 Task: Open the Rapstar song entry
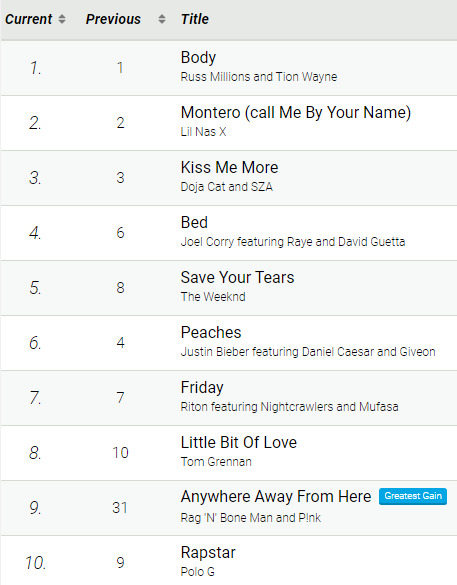(x=208, y=553)
